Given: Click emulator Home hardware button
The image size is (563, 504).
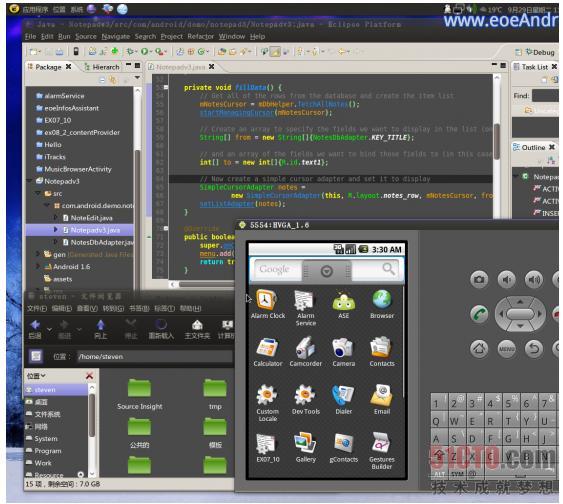Looking at the screenshot, I should point(479,348).
